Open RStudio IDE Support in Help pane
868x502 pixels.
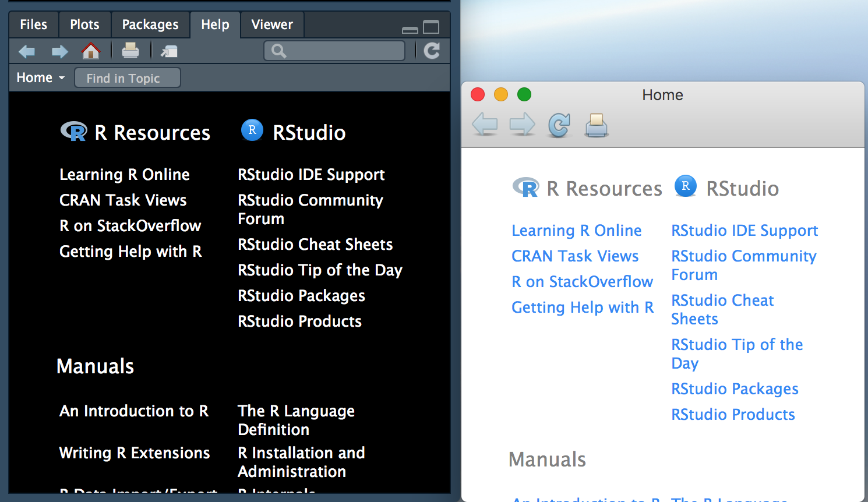pos(311,175)
